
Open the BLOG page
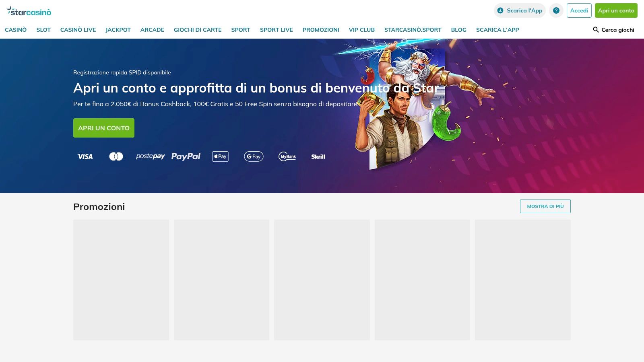point(459,30)
